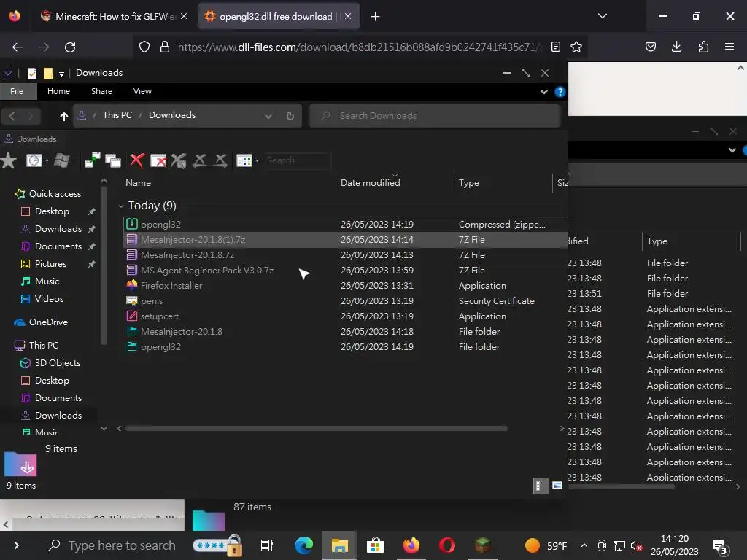This screenshot has height=560, width=747.
Task: Open the view layout icon in toolbar
Action: (x=244, y=160)
